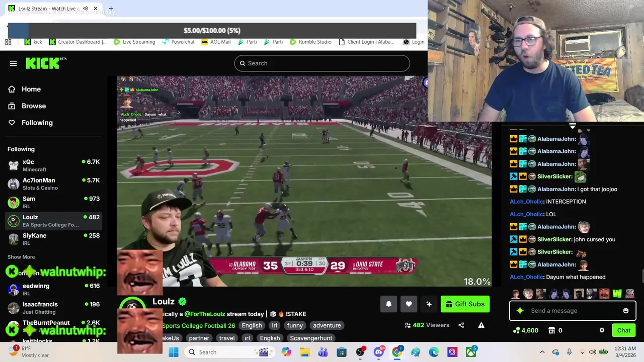Open Creator Dashboard bookmark

coord(77,42)
